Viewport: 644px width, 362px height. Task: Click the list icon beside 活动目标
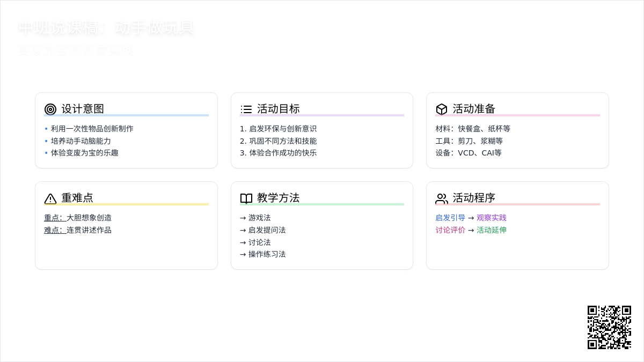[x=246, y=109]
